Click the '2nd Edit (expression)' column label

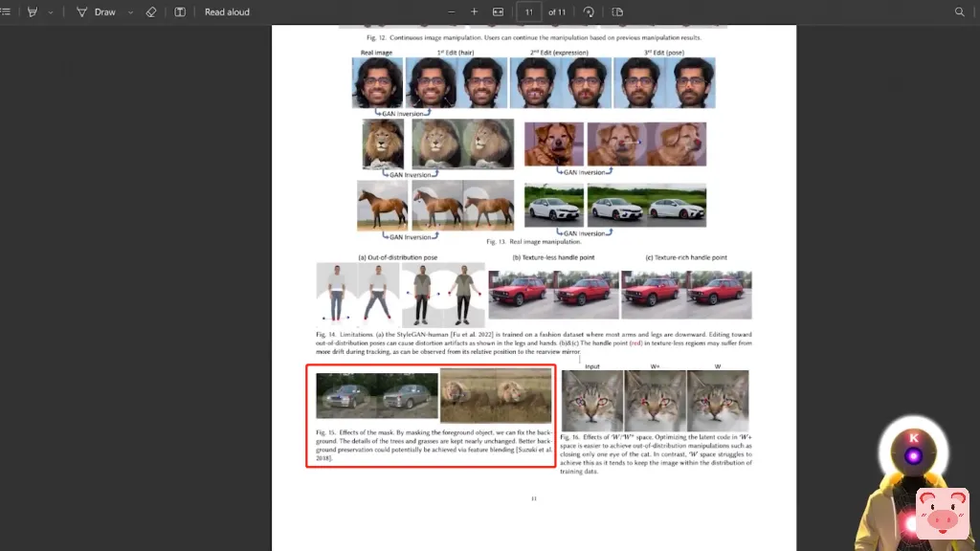pos(559,53)
